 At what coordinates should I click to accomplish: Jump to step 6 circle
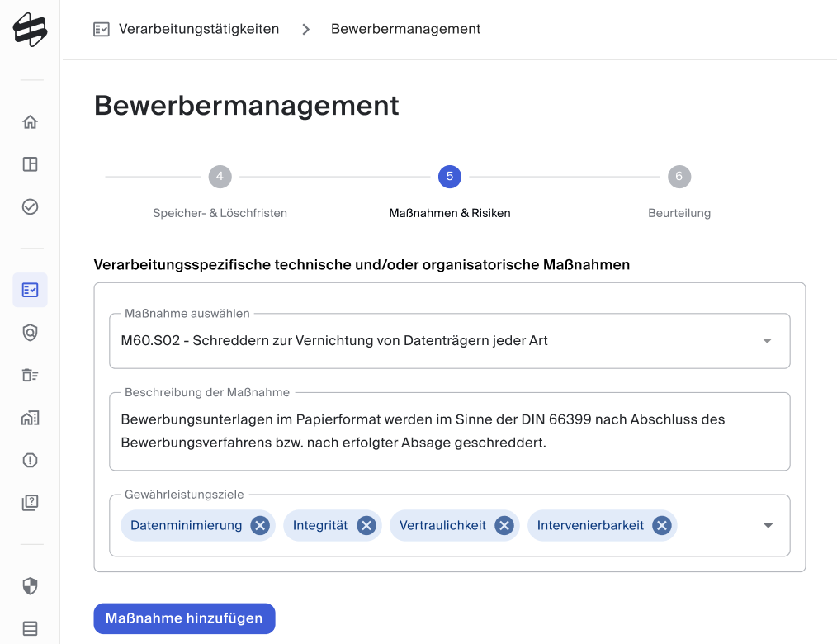point(679,176)
